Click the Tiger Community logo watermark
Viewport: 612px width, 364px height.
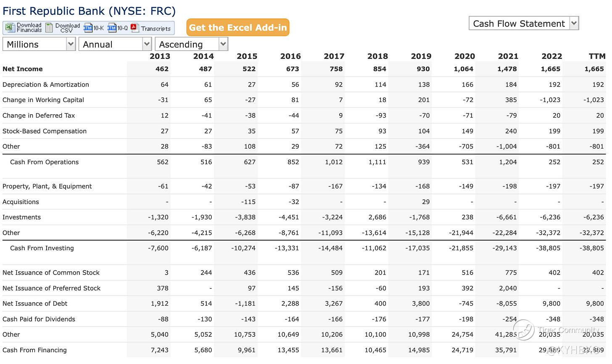click(x=523, y=330)
